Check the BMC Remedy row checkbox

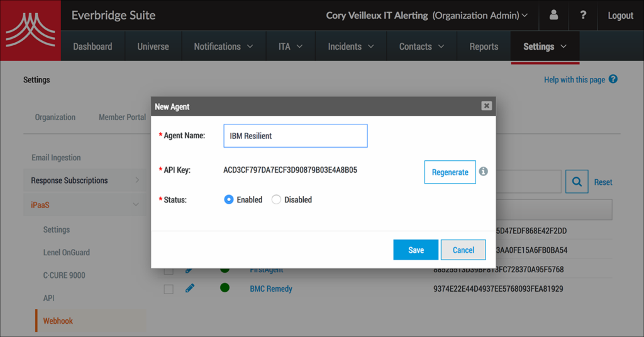[169, 289]
